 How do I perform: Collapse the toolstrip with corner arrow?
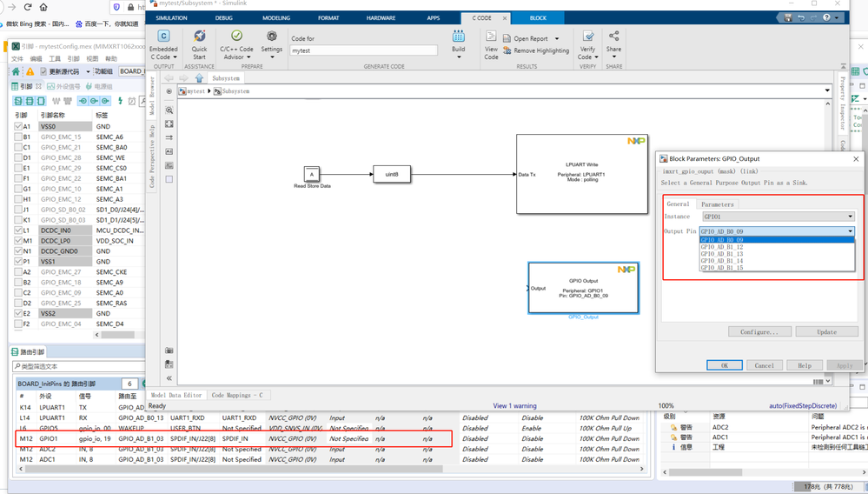click(x=843, y=66)
